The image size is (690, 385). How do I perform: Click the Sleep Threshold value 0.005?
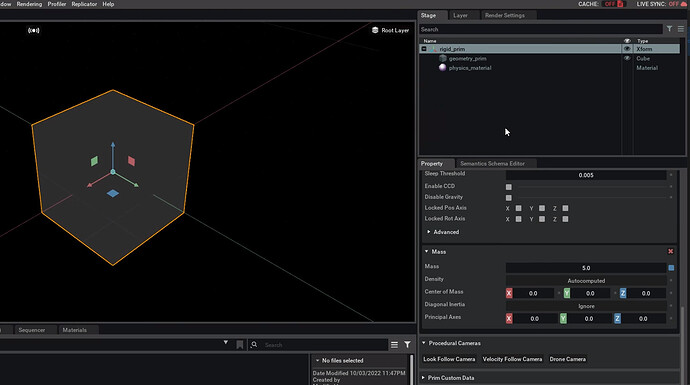(586, 175)
